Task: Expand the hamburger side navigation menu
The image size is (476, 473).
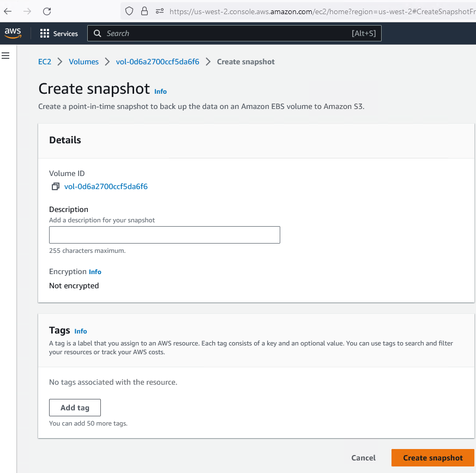Action: pyautogui.click(x=6, y=56)
